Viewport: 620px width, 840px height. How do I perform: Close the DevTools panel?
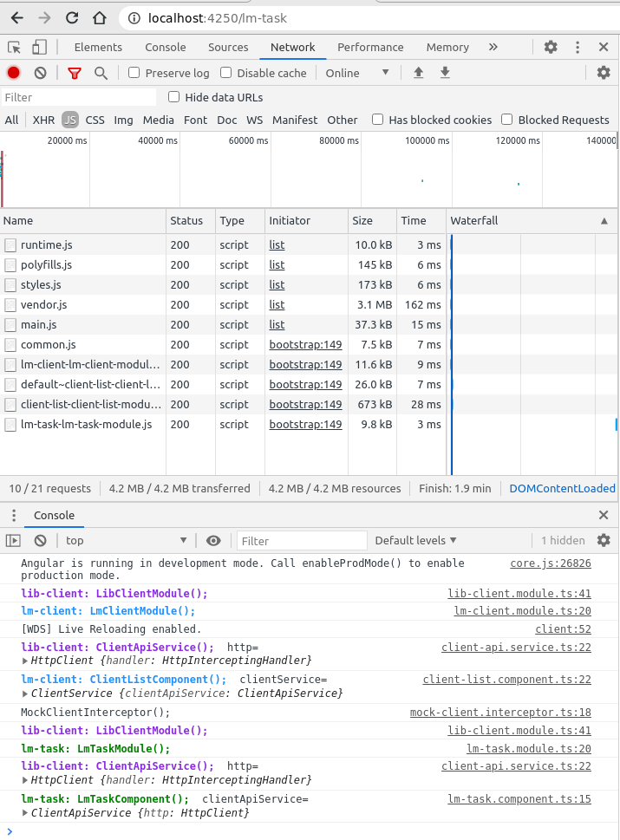point(604,47)
